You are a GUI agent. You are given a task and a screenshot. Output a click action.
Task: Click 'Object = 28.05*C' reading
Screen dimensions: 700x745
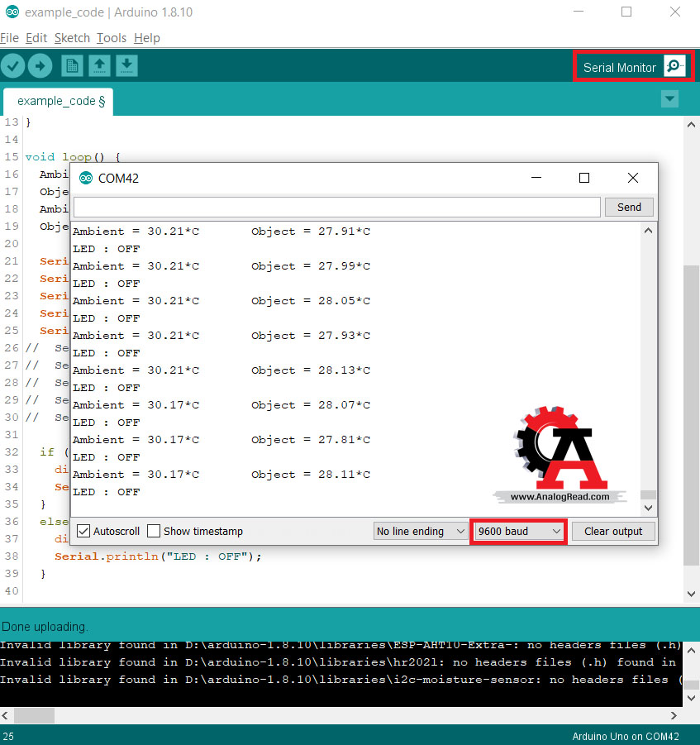coord(311,301)
